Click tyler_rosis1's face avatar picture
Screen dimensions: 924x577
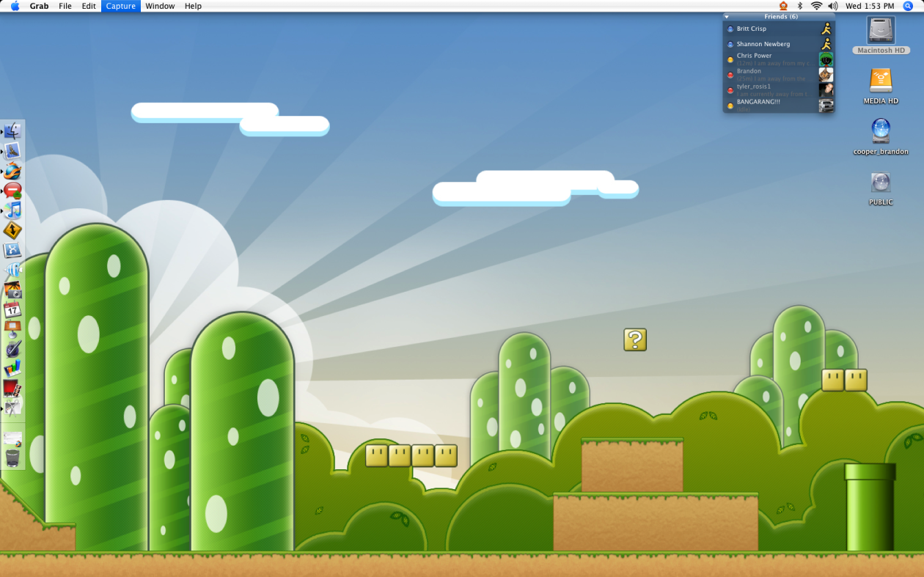pos(826,90)
